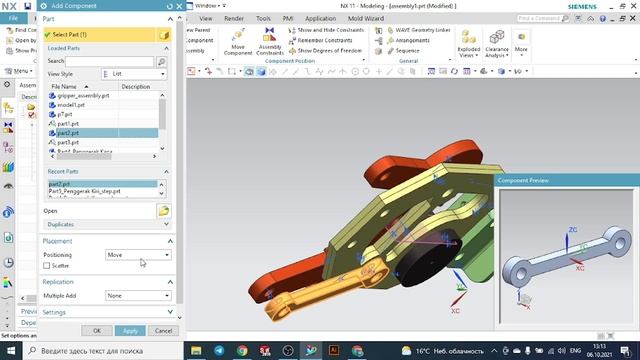Click the save disk icon near NX logo
Image resolution: width=640 pixels, height=360 pixels.
27,6
